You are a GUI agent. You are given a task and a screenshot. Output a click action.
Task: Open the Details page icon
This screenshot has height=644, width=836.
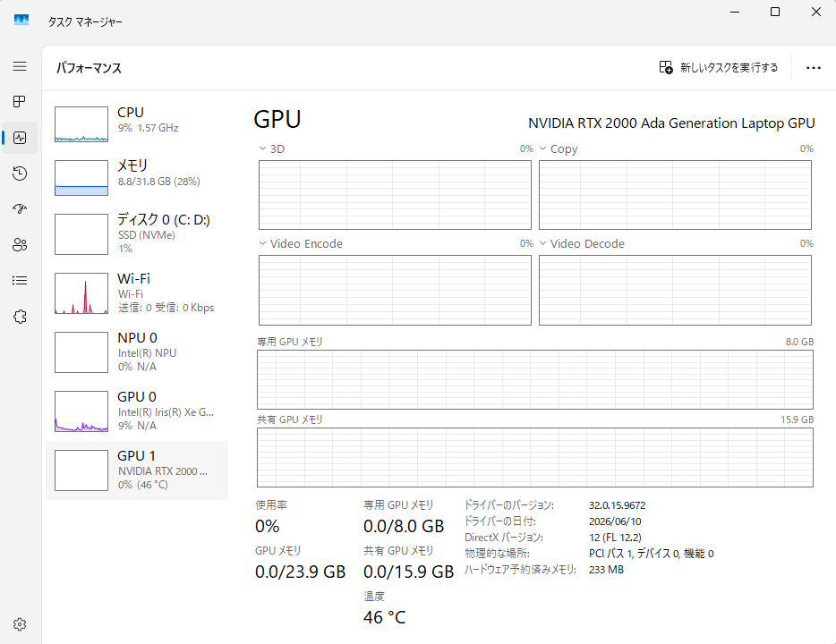(20, 280)
